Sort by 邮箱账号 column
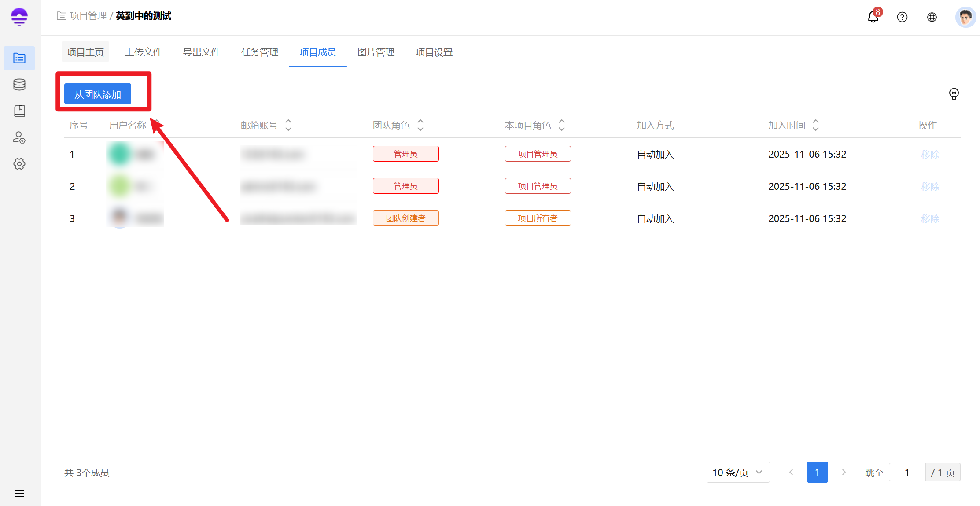 tap(288, 126)
